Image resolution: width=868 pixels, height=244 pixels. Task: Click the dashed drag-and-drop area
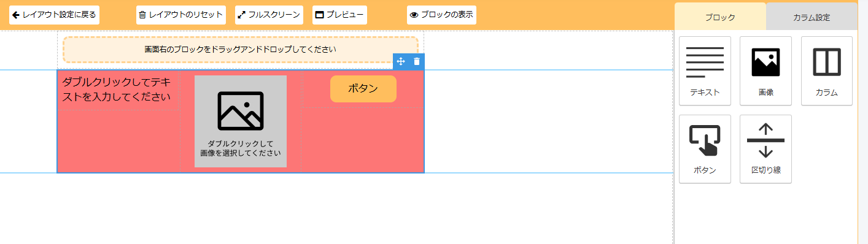pyautogui.click(x=241, y=49)
